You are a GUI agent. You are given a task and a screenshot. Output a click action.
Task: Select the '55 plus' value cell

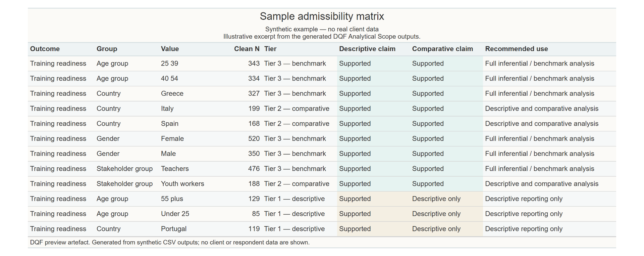tap(172, 199)
